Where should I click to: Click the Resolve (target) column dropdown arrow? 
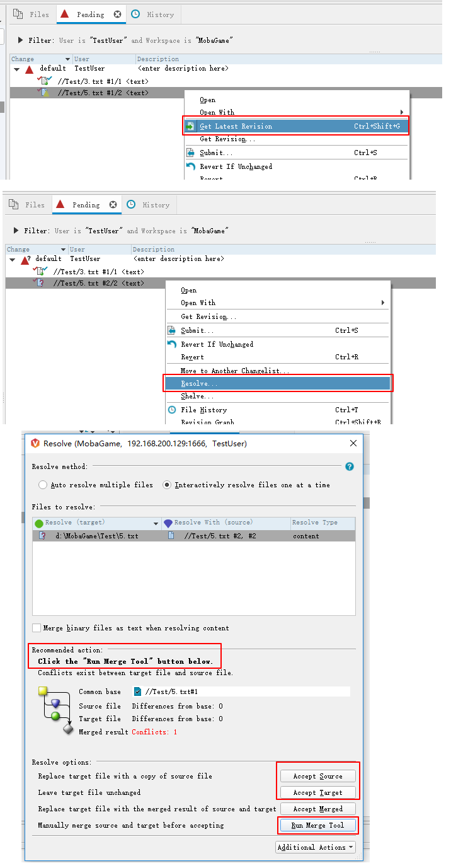(x=156, y=523)
